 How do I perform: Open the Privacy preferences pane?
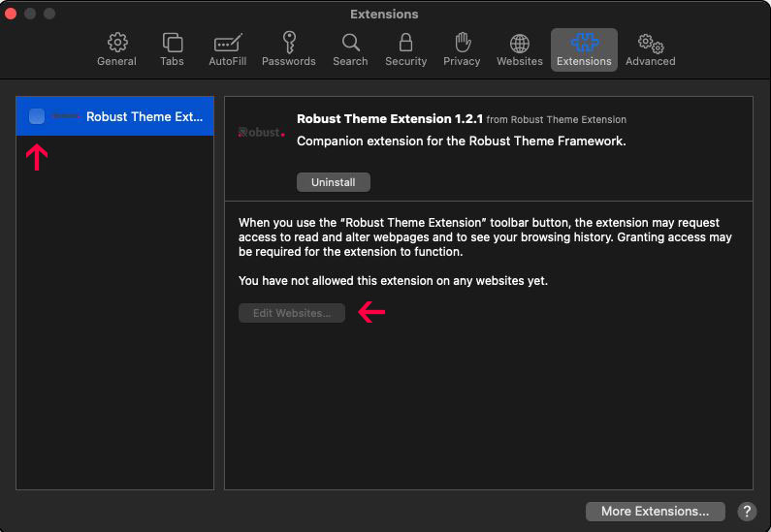[462, 49]
